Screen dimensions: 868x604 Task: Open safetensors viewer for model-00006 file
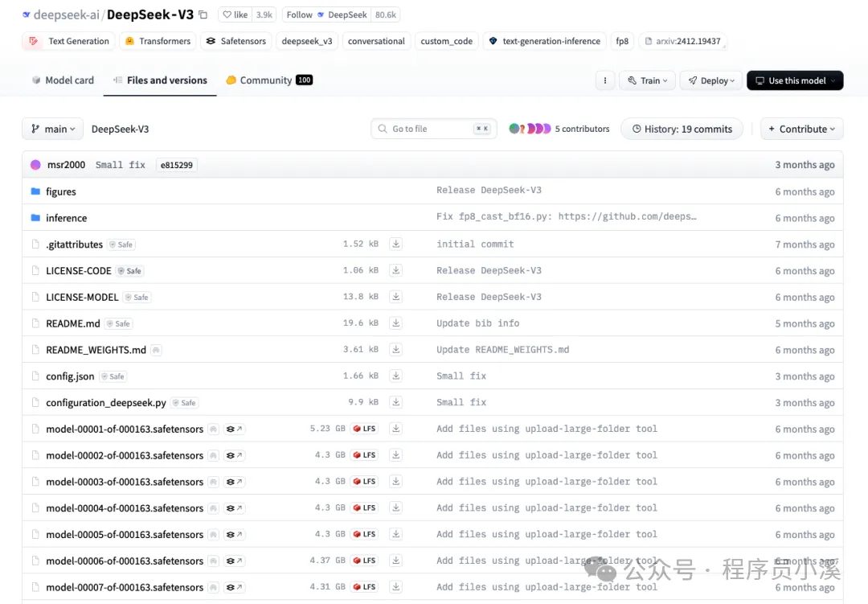(x=234, y=561)
